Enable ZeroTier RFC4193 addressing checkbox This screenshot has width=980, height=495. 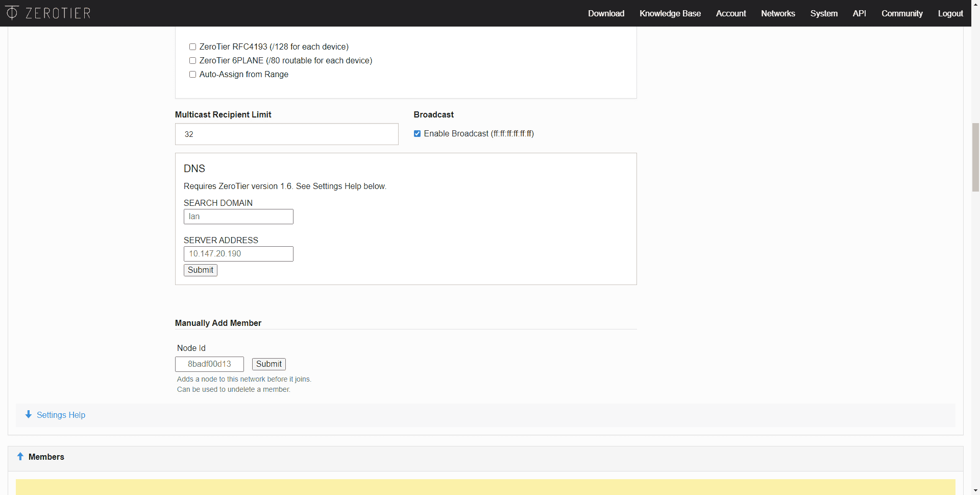pos(192,46)
